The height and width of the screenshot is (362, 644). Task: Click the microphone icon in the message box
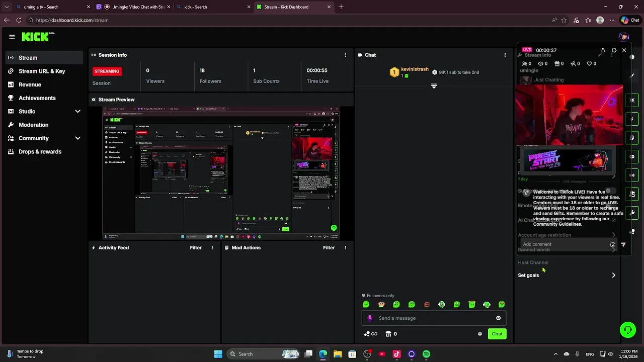(x=370, y=318)
